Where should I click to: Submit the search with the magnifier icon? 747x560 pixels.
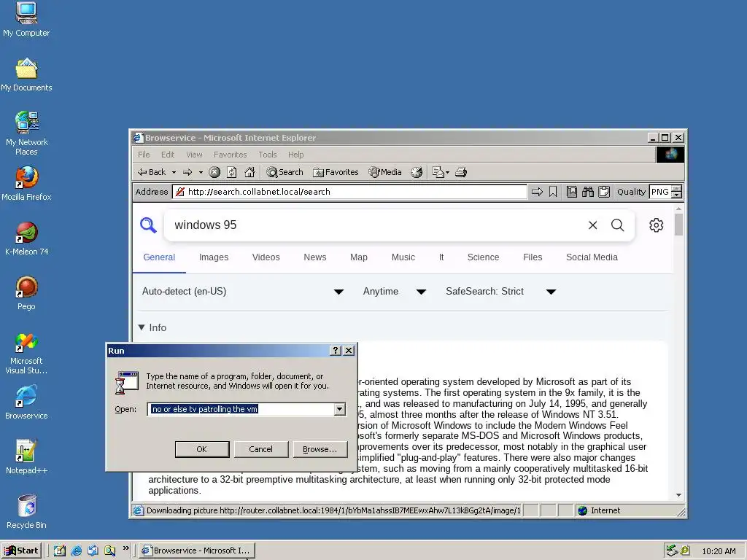pos(617,225)
